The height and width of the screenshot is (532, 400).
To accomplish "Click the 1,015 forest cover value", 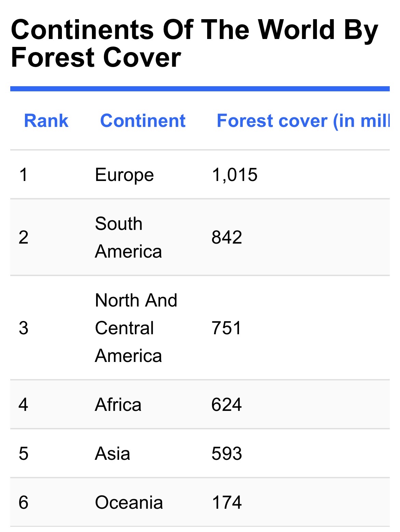I will pyautogui.click(x=235, y=175).
